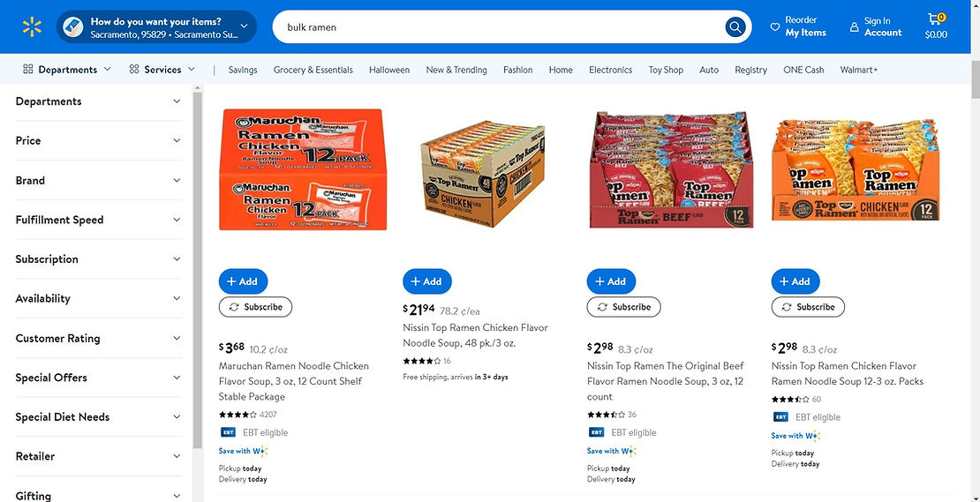Go to Grocery & Essentials

pyautogui.click(x=313, y=70)
